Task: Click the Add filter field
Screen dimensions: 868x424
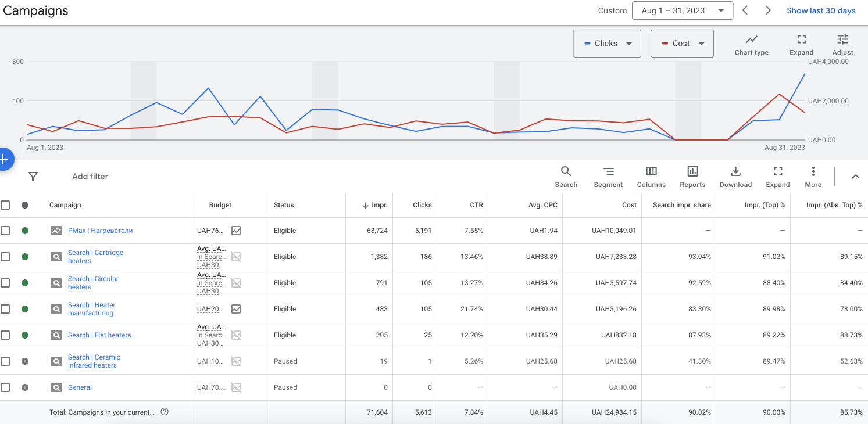Action: (x=90, y=177)
